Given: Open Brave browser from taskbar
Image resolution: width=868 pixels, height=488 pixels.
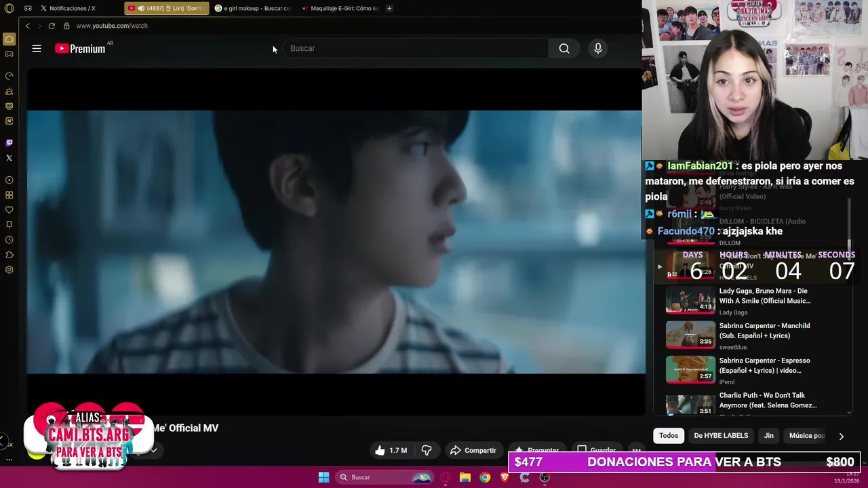Looking at the screenshot, I should [505, 477].
